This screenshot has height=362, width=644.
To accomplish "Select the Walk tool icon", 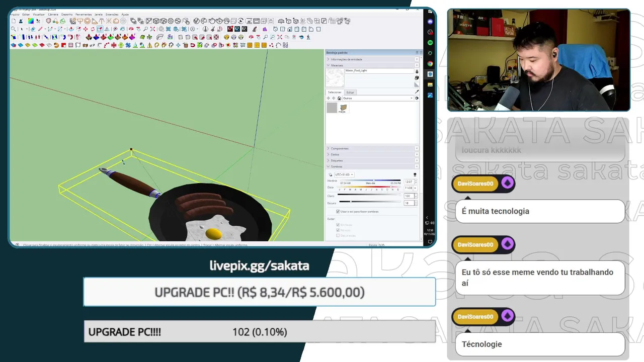I will 308,37.
